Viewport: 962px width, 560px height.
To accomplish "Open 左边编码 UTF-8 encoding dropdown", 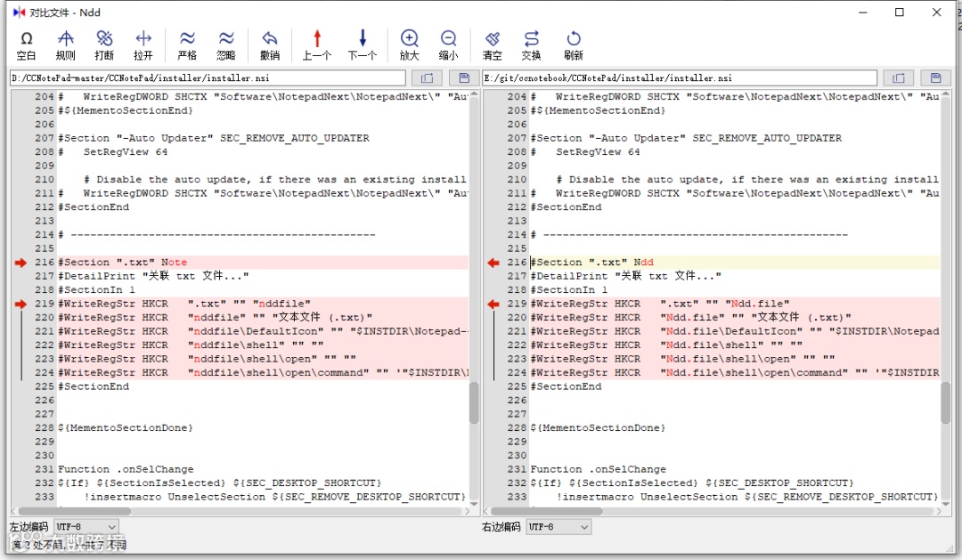I will pos(86,527).
